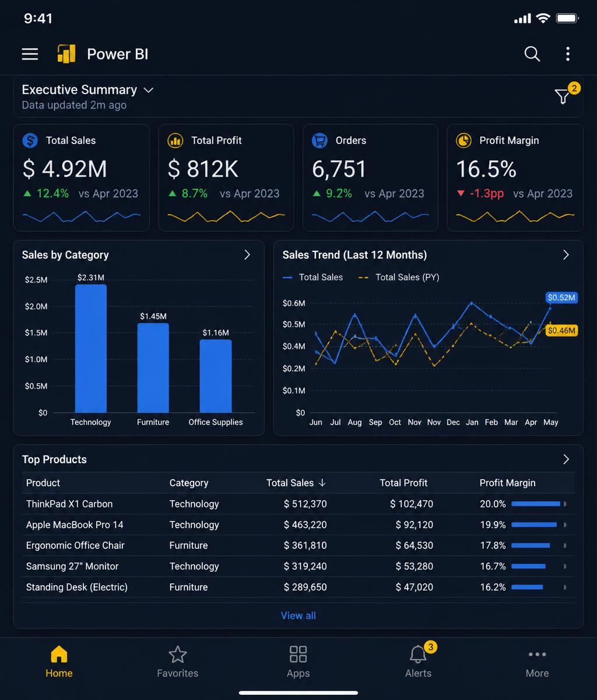The image size is (597, 700).
Task: Click the $0.46M prior year data label
Action: pos(561,330)
